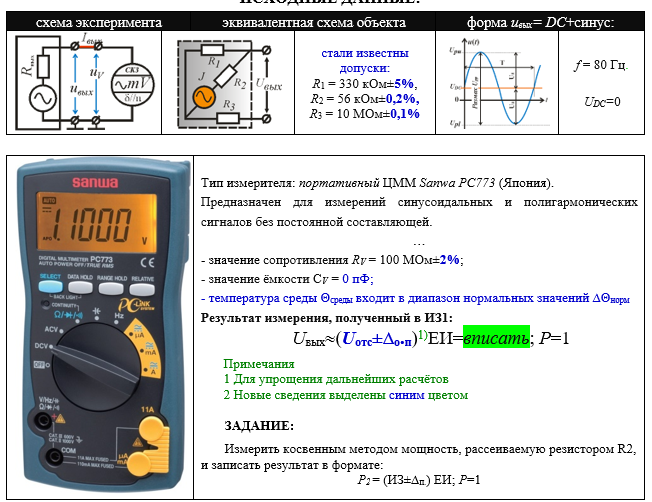Click the orange current source J symbol
652x502 pixels.
[x=204, y=97]
